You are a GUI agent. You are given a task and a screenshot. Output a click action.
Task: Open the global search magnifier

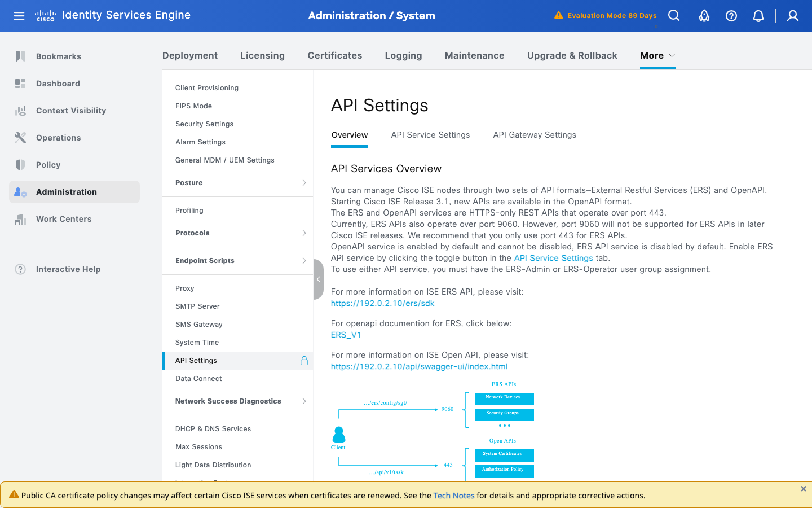674,16
